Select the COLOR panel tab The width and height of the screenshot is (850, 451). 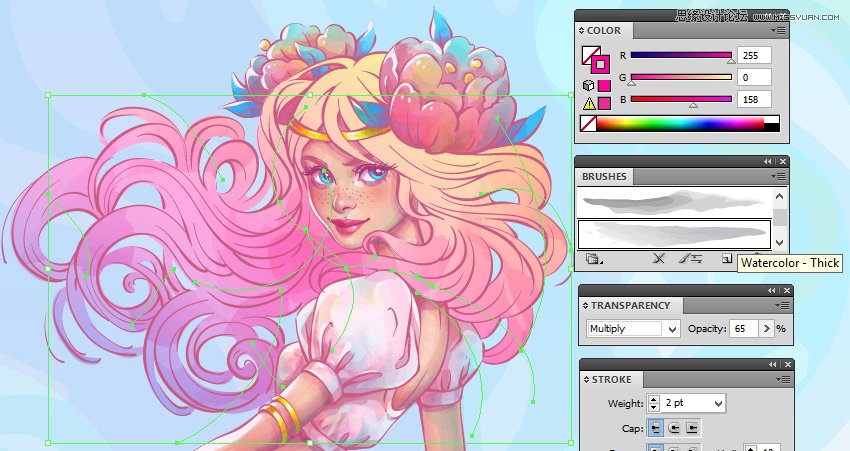click(x=603, y=31)
